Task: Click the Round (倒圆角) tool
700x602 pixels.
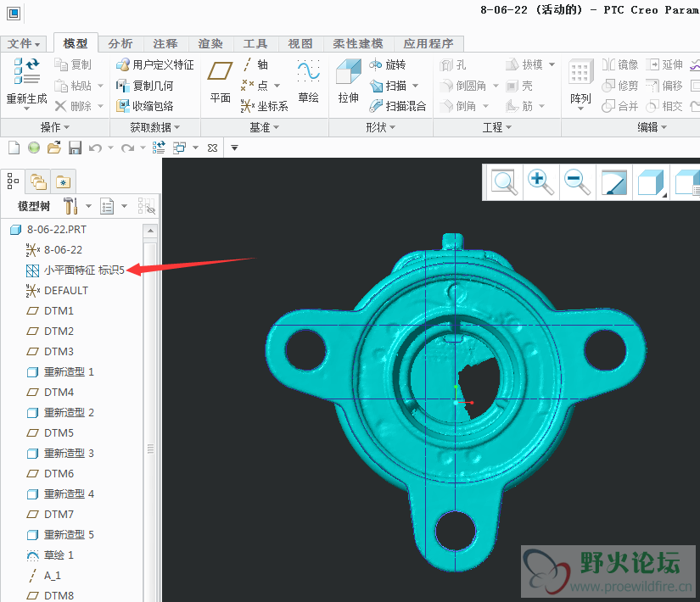Action: tap(463, 86)
